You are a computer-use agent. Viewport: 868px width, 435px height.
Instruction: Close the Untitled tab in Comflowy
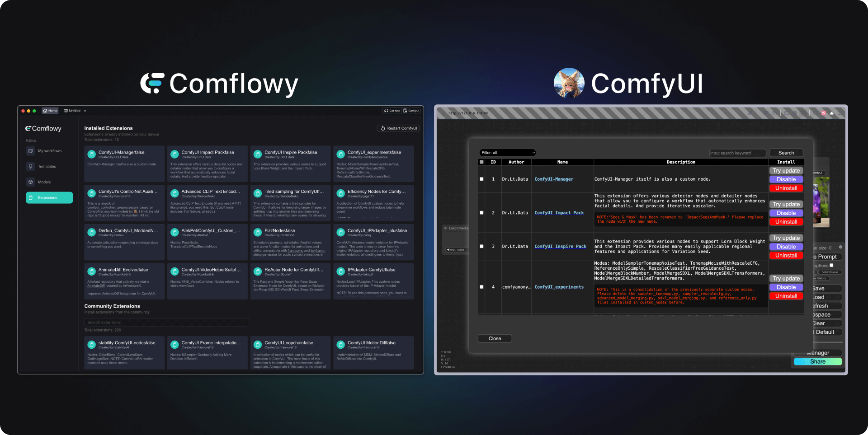pos(85,111)
